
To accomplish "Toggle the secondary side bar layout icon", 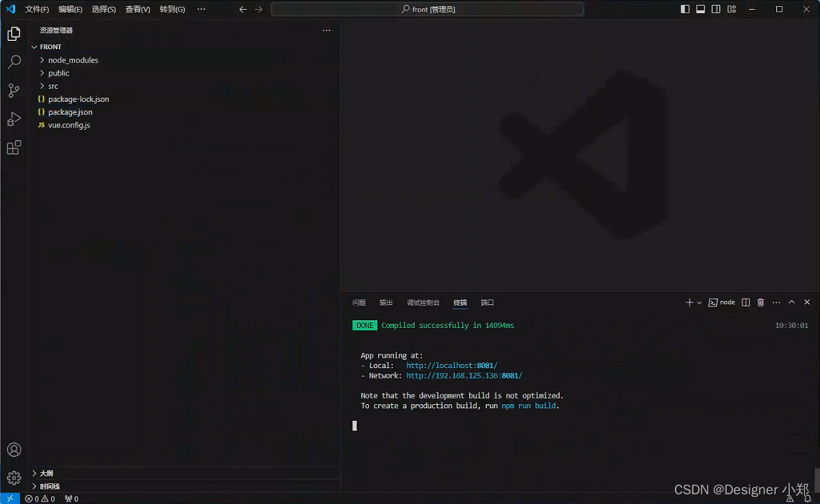I will pyautogui.click(x=716, y=9).
